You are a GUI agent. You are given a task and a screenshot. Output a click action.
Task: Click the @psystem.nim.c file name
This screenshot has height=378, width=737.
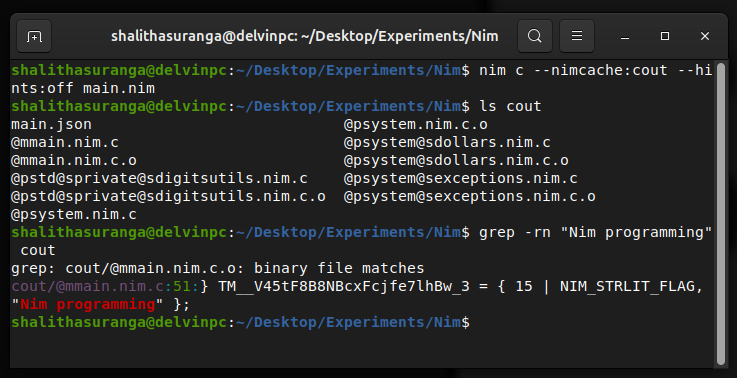pyautogui.click(x=74, y=214)
